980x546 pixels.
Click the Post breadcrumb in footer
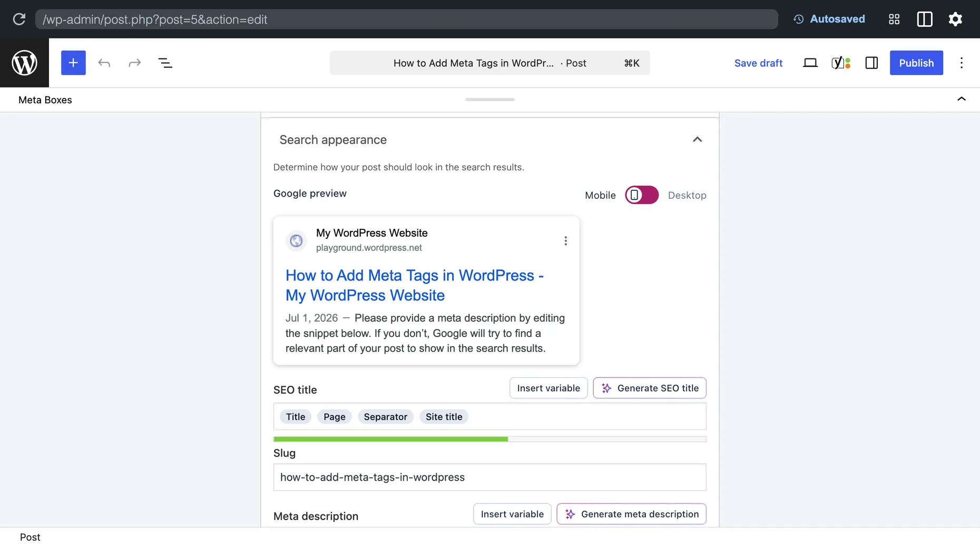[30, 537]
